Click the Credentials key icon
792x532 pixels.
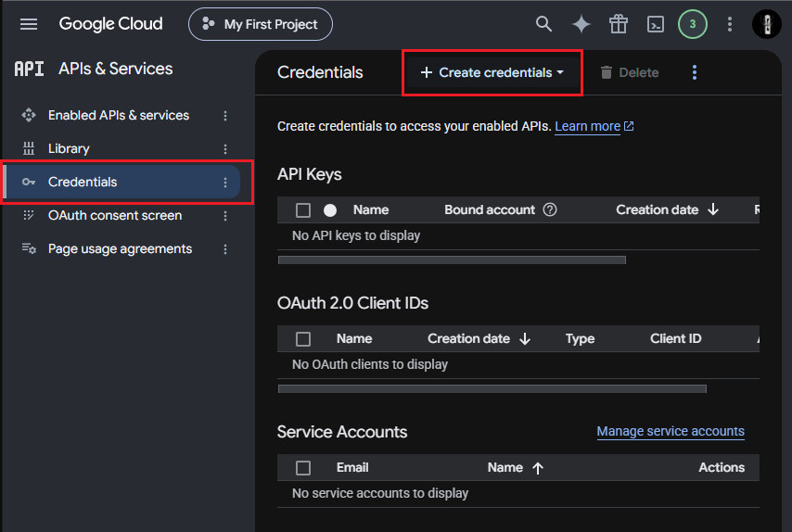pos(28,182)
